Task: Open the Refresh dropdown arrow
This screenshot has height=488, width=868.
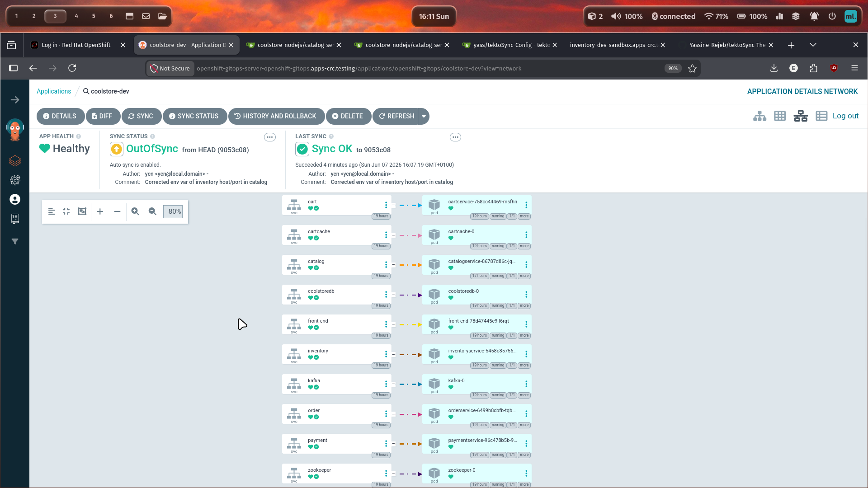Action: (x=424, y=116)
